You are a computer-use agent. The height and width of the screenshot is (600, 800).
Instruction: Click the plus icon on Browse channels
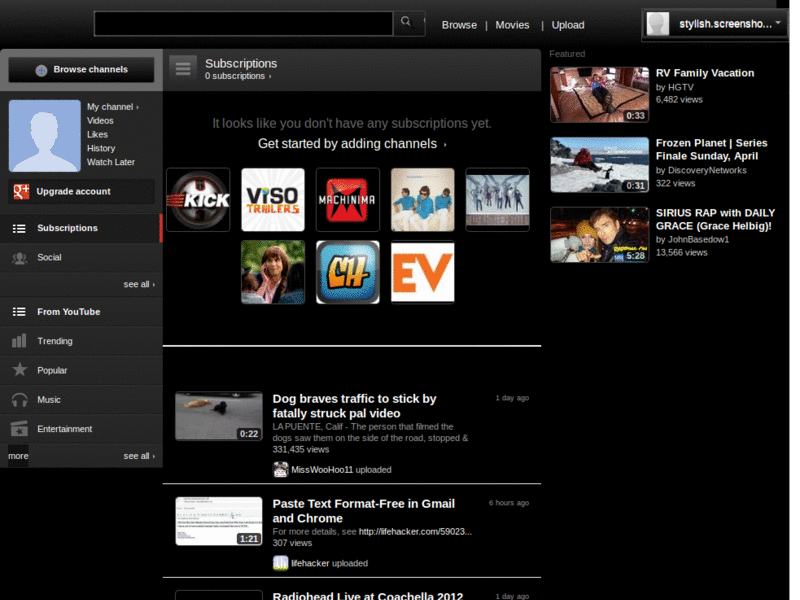[x=41, y=70]
